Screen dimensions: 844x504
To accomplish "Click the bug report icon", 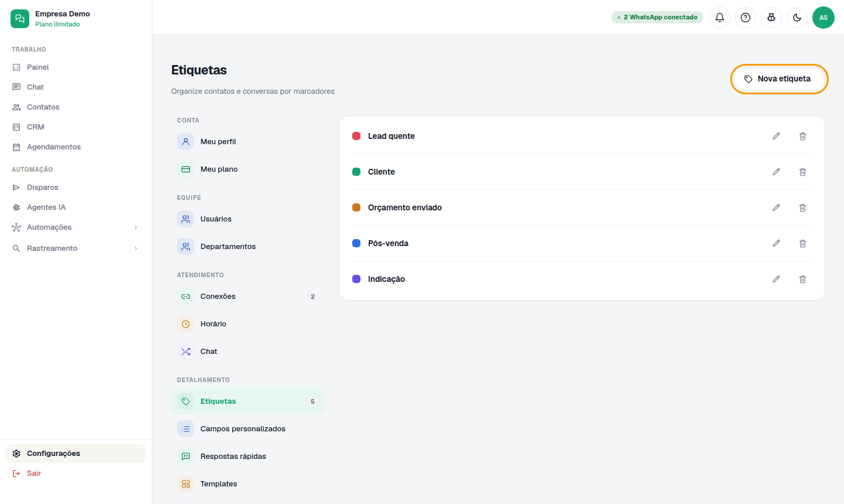I will tap(771, 18).
